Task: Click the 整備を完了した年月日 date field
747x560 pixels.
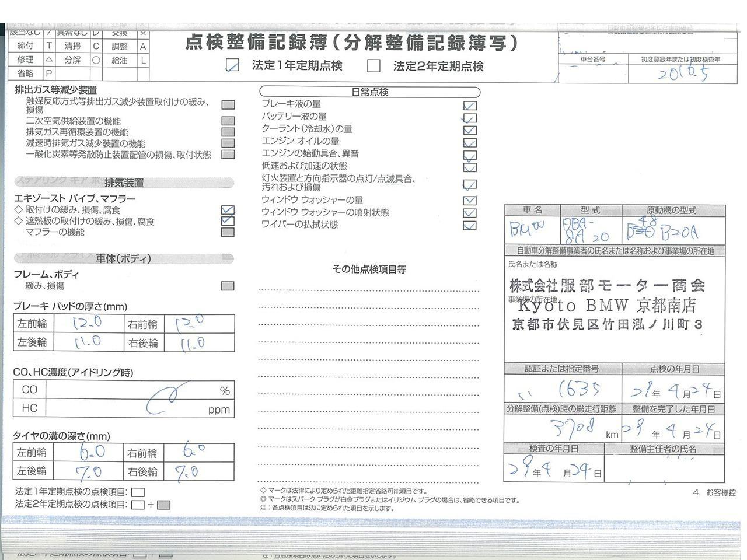Action: pos(673,429)
